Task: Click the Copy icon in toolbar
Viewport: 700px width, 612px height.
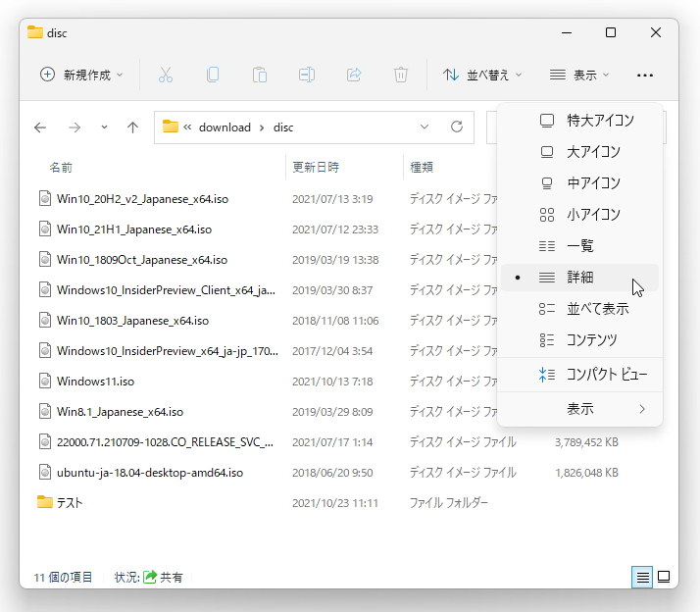Action: click(213, 75)
